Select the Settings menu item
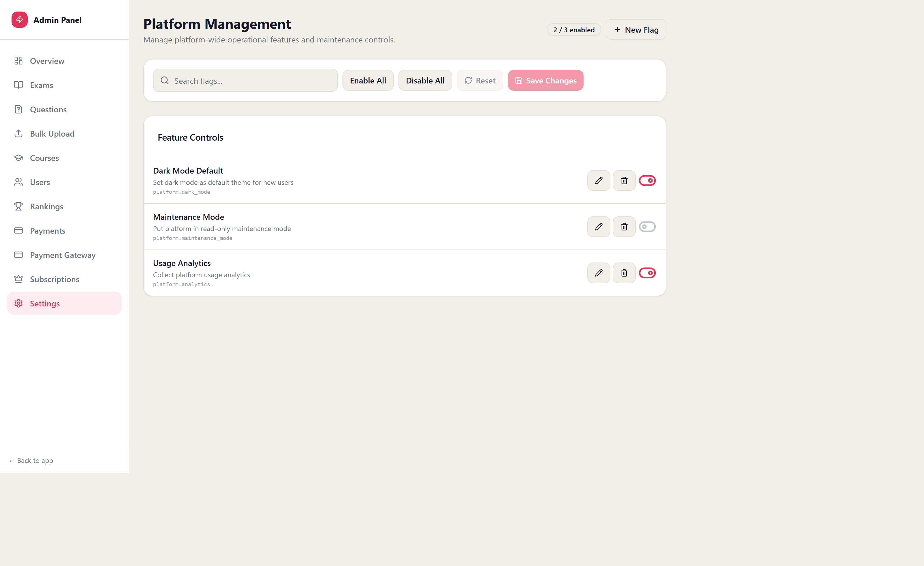Image resolution: width=924 pixels, height=566 pixels. (64, 304)
